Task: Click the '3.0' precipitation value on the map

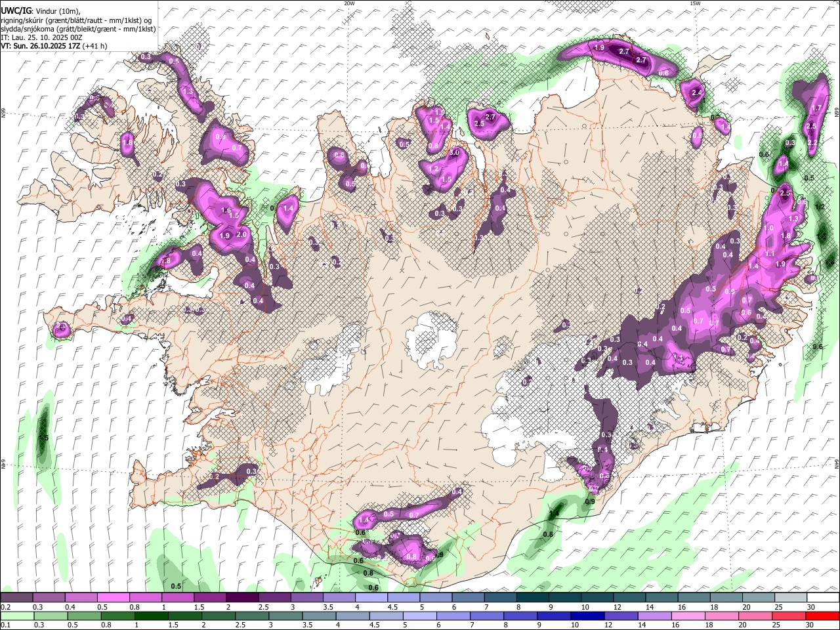Action: pyautogui.click(x=454, y=153)
